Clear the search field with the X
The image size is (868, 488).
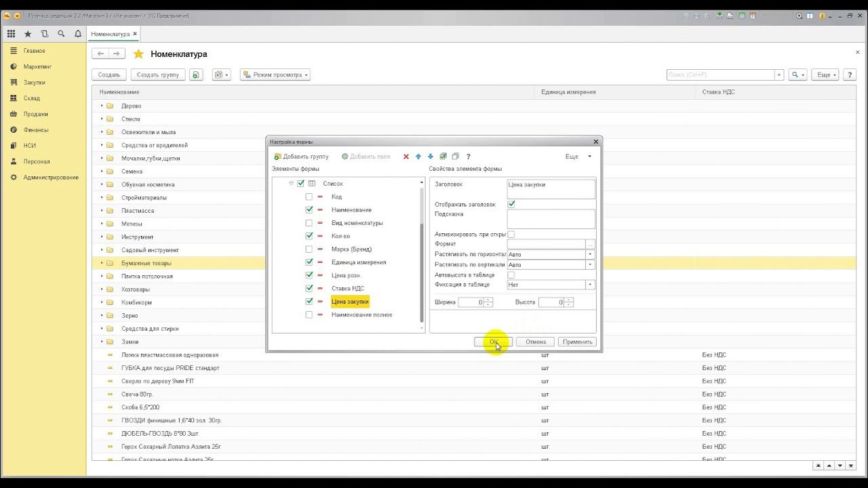click(x=778, y=75)
